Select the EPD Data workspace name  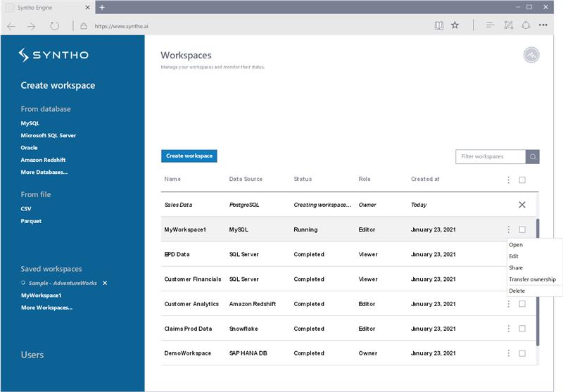tap(177, 254)
